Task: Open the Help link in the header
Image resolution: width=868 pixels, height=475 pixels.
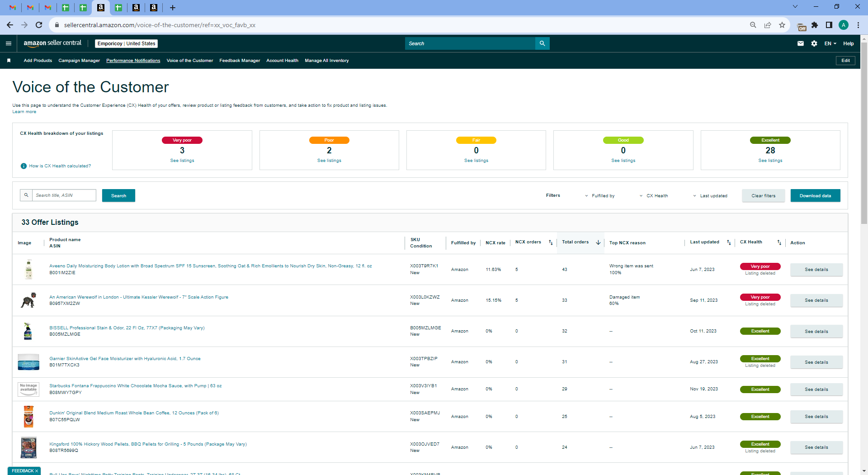Action: click(849, 43)
